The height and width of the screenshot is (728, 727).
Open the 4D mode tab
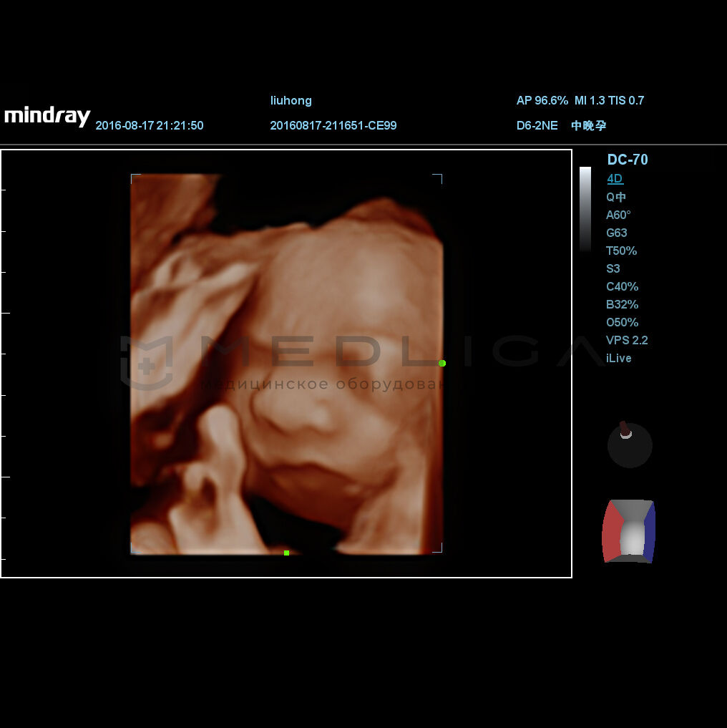click(x=615, y=179)
